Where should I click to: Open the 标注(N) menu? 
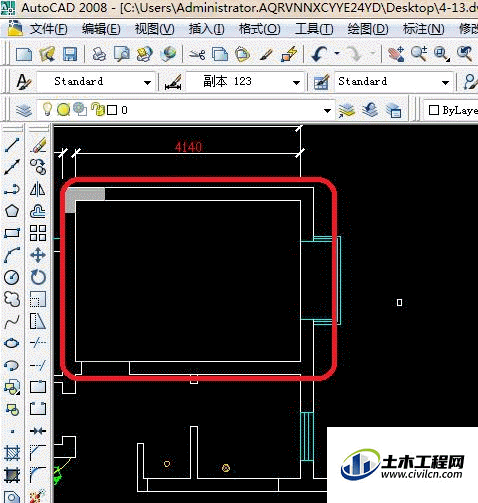pos(424,29)
